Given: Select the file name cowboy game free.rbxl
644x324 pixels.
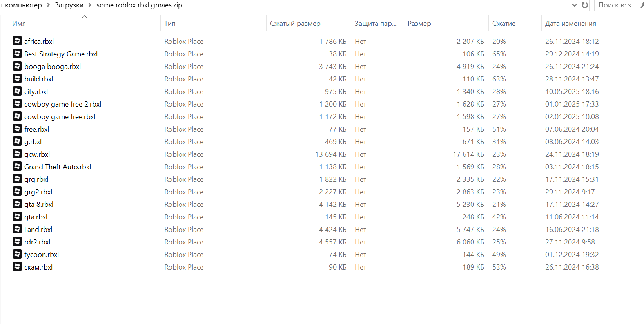Looking at the screenshot, I should tap(60, 116).
